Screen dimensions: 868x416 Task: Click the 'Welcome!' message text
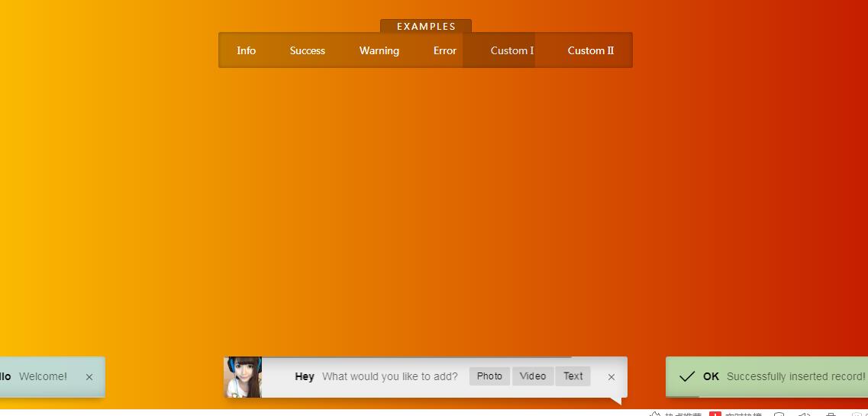(43, 376)
